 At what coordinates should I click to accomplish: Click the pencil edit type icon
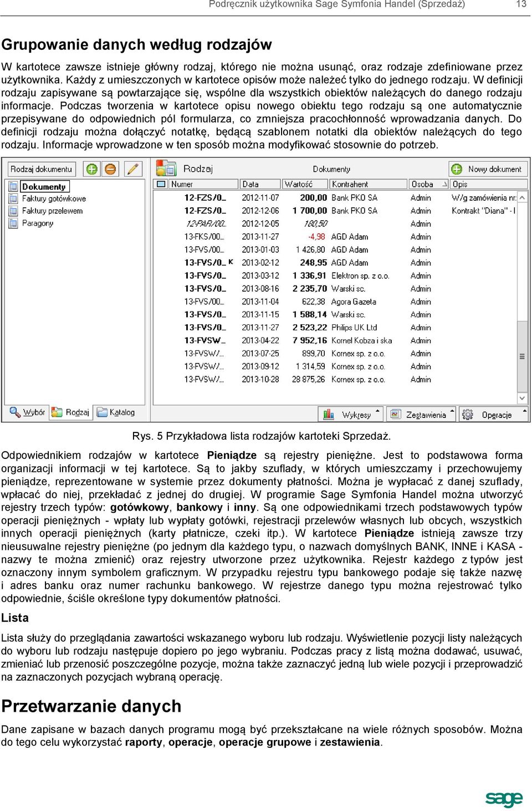tap(133, 169)
